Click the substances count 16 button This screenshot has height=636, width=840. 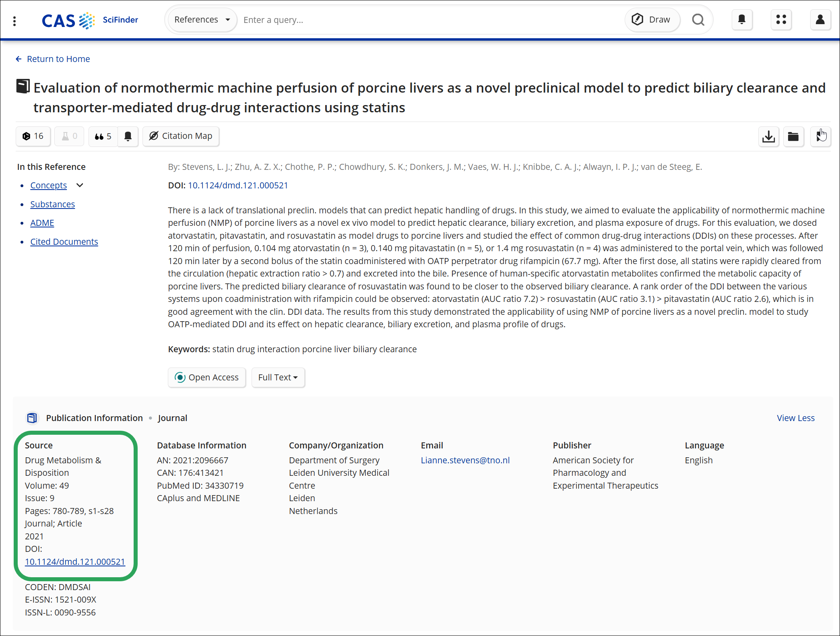33,136
